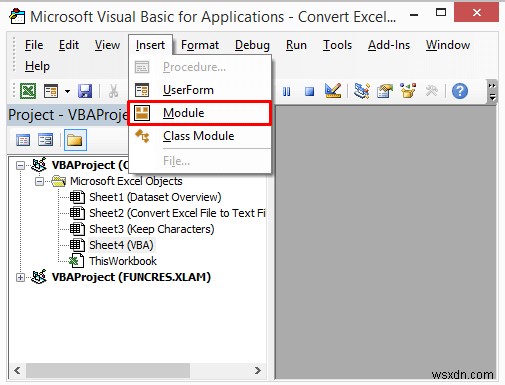Click the Save toolbar icon
The height and width of the screenshot is (385, 505).
[85, 91]
